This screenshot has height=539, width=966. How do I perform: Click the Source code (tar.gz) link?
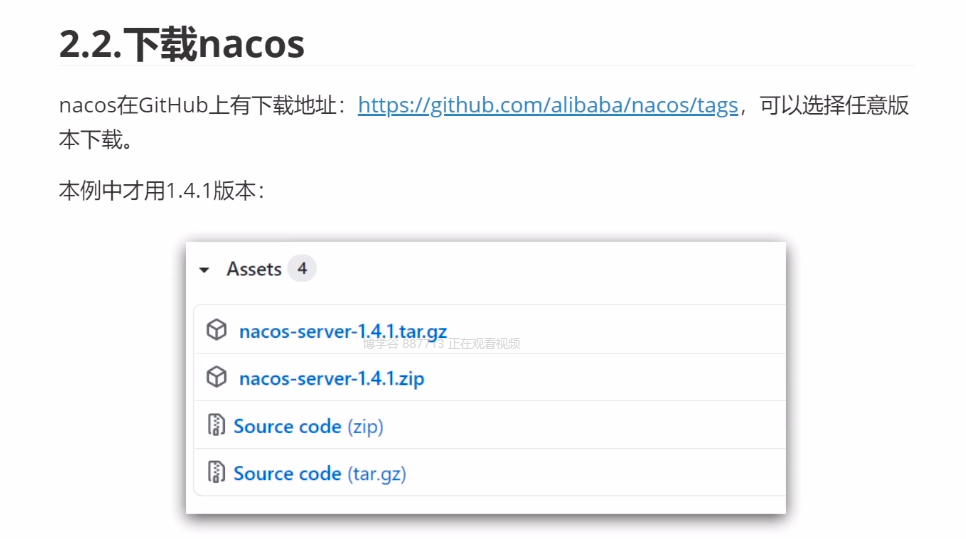[x=320, y=474]
